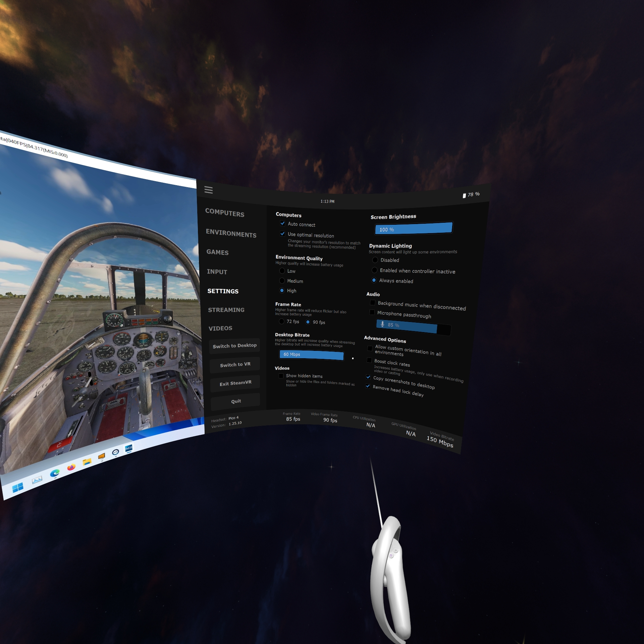644x644 pixels.
Task: Set Environment Quality to Medium
Action: click(x=282, y=281)
